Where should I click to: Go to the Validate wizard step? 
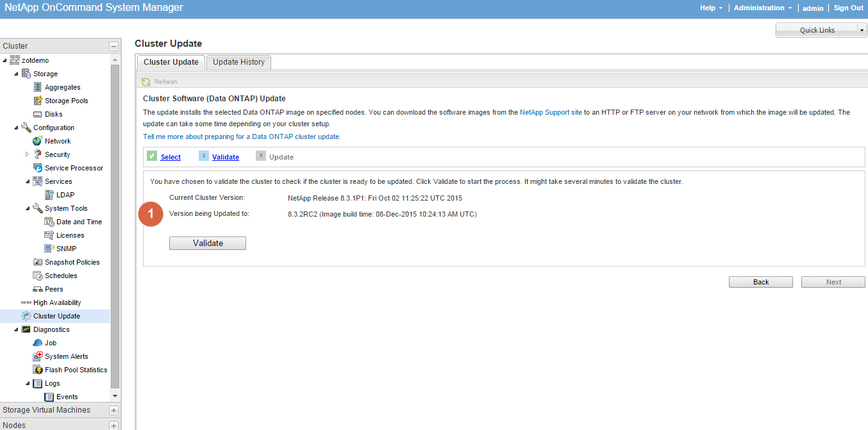pos(226,157)
